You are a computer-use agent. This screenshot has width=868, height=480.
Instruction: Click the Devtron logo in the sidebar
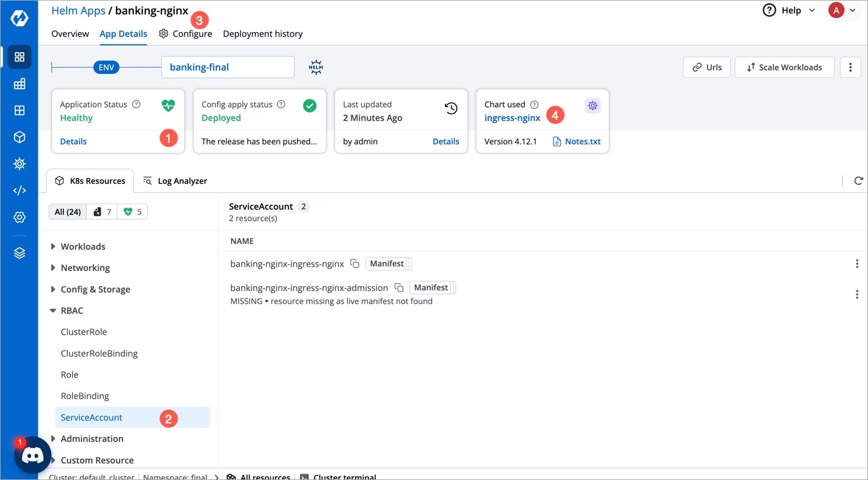[19, 18]
